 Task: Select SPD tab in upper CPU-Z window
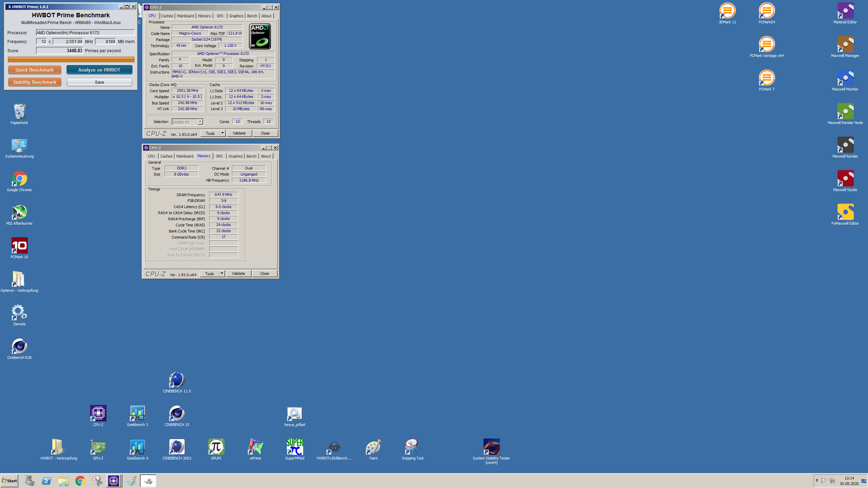tap(220, 16)
